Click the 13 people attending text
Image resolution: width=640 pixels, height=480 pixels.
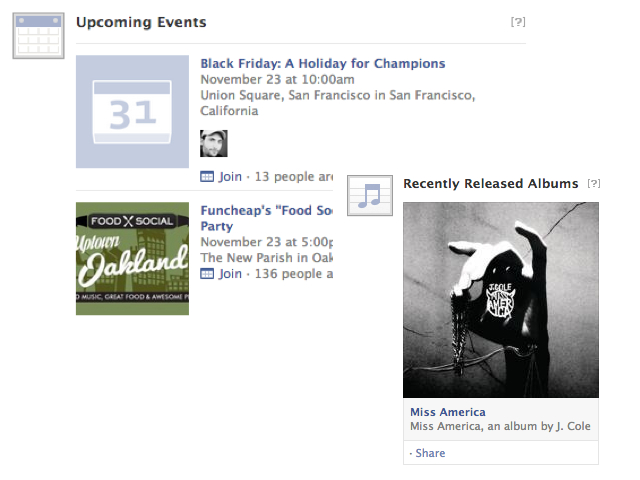294,177
